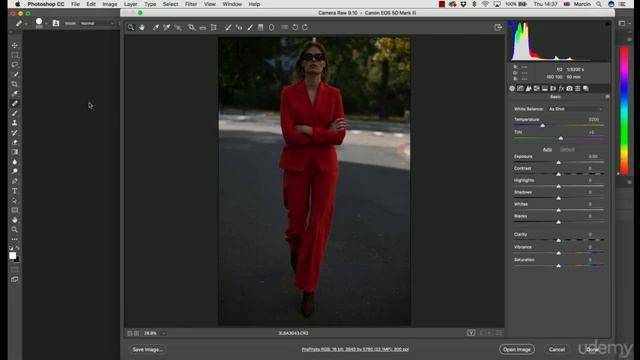
Task: Select Photoshop Gradient tool
Action: click(15, 152)
